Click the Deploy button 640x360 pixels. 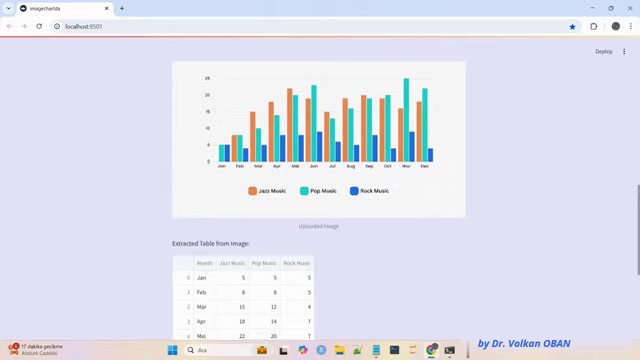pyautogui.click(x=604, y=51)
